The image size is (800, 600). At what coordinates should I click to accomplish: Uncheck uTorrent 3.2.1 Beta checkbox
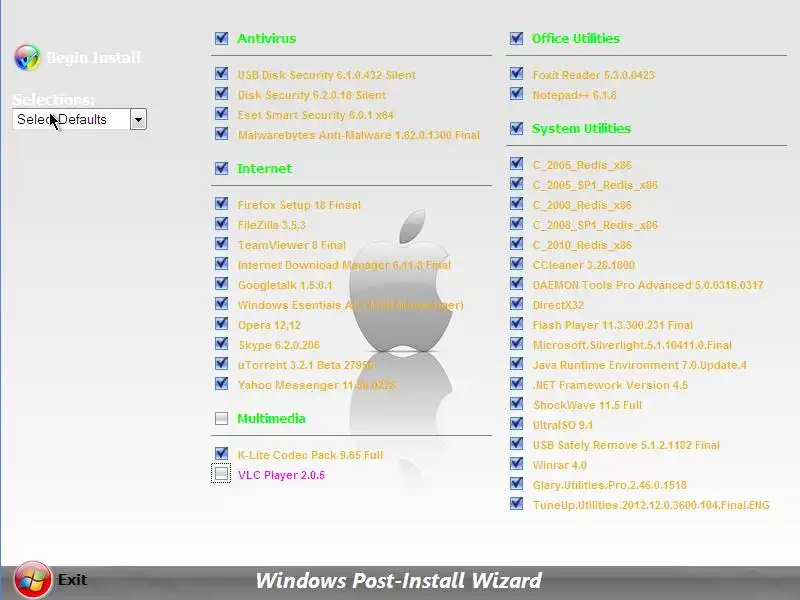(x=221, y=364)
